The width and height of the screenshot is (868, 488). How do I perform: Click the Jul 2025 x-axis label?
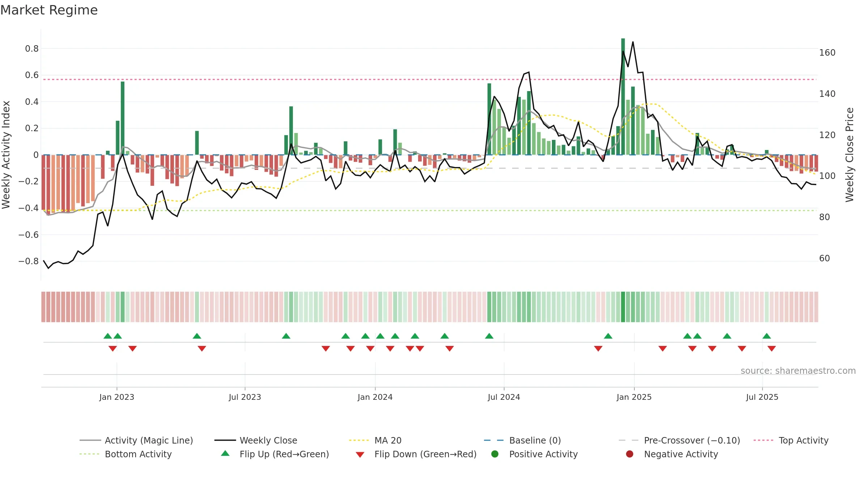click(762, 397)
